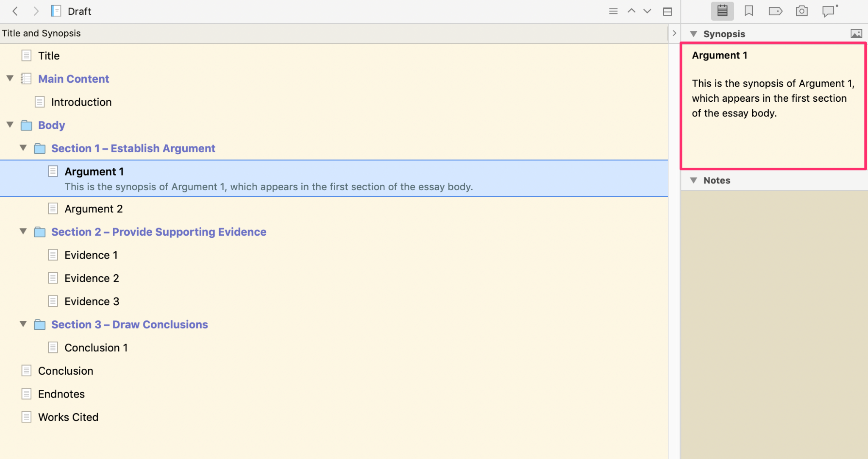Collapse the Synopsis section disclosure triangle

(694, 33)
